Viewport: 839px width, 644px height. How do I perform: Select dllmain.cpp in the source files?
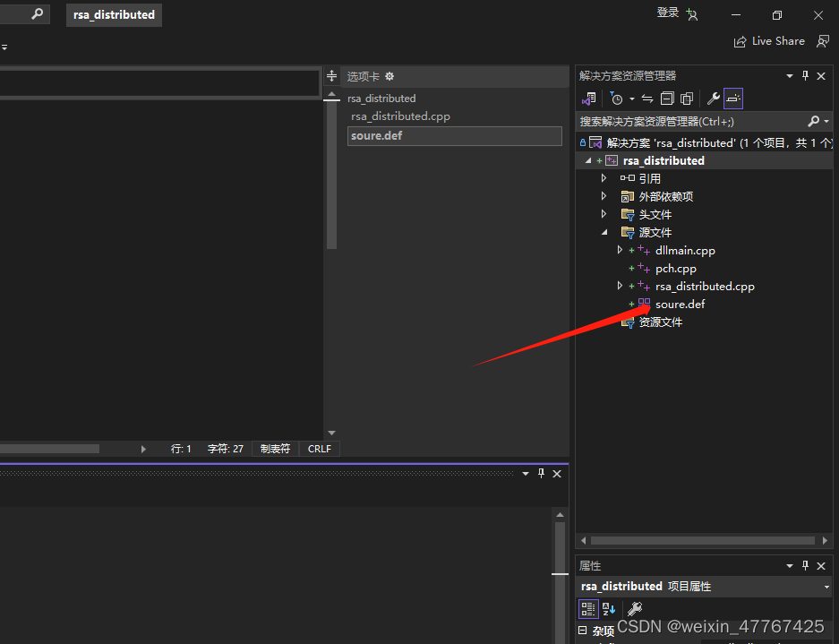[x=685, y=250]
